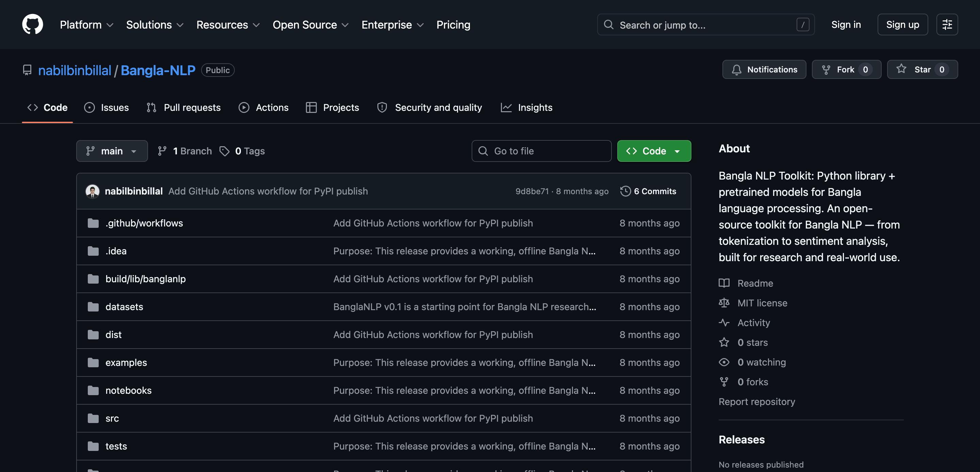Screen dimensions: 980x472
Task: Open the dist folder name
Action: (x=113, y=335)
